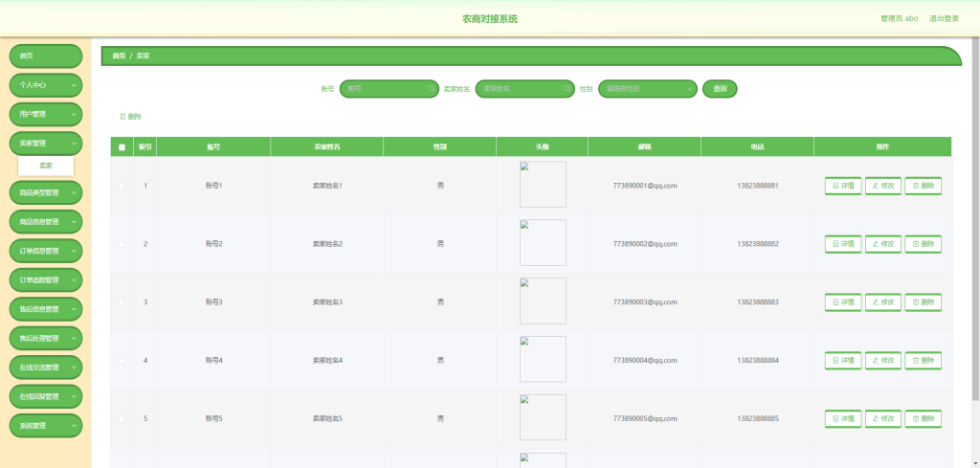The width and height of the screenshot is (980, 468).
Task: Expand the 在线交流管理 sidebar menu
Action: coord(46,368)
